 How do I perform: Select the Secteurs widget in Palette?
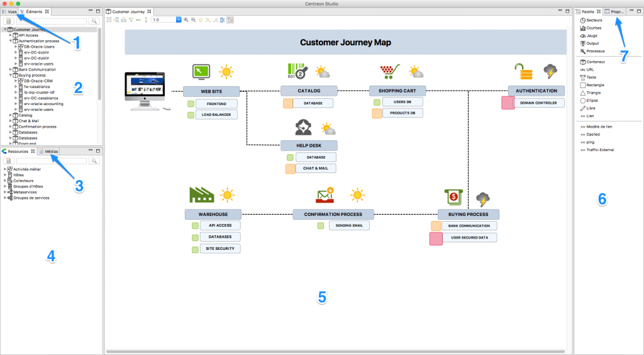pos(594,20)
